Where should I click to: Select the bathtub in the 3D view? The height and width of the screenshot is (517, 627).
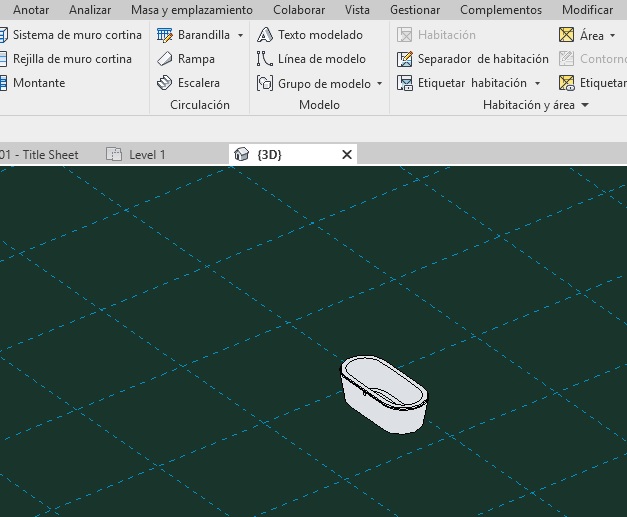pyautogui.click(x=385, y=393)
